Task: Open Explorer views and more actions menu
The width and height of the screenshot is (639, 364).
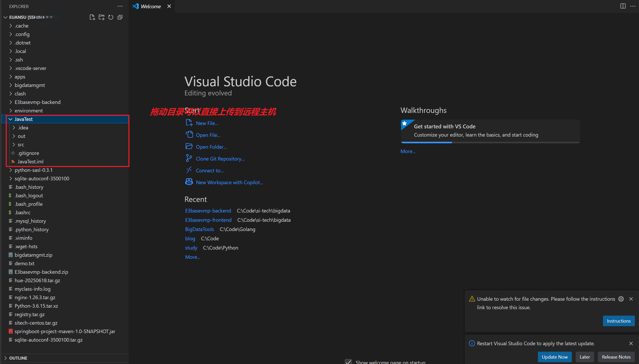Action: pyautogui.click(x=120, y=6)
